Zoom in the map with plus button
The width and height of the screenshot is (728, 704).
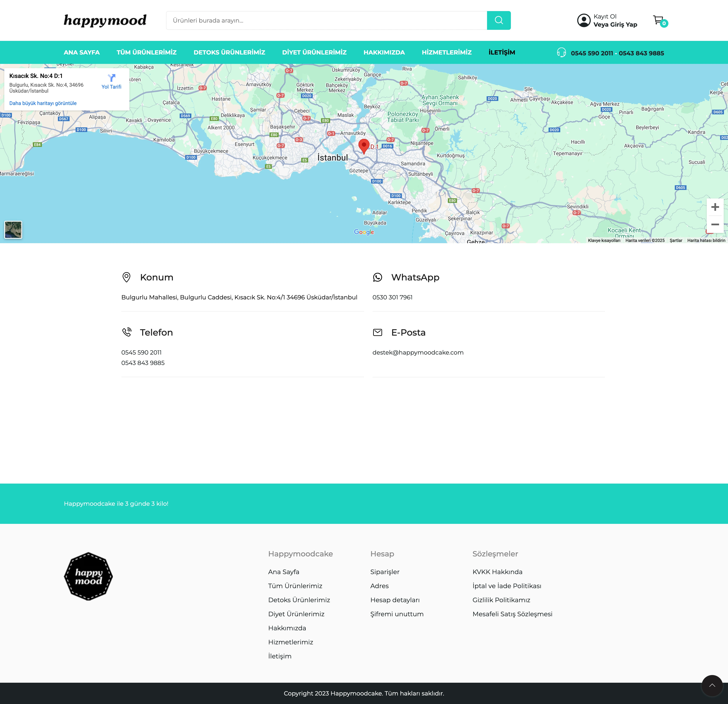click(715, 207)
